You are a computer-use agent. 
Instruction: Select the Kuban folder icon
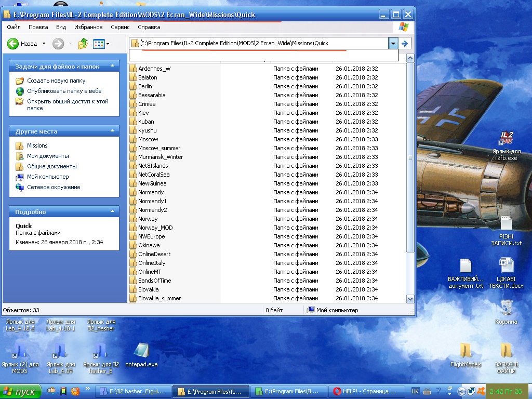(x=133, y=121)
